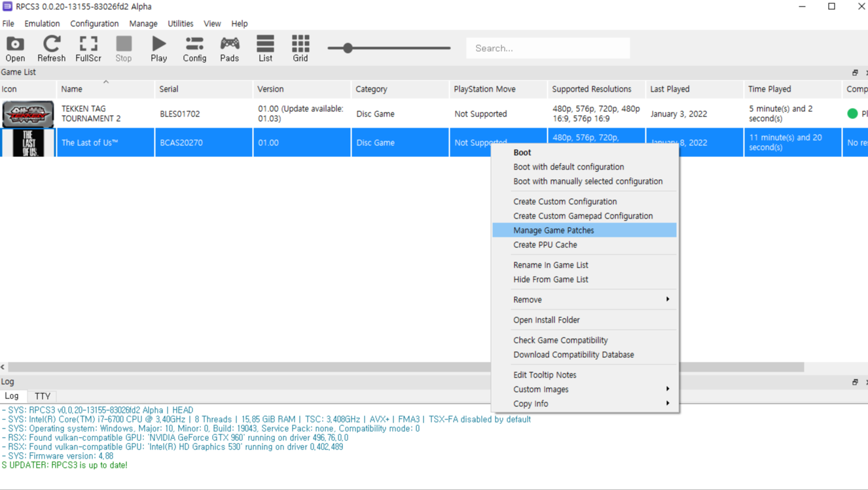Viewport: 868px width, 490px height.
Task: Choose Hide From Game List
Action: (x=585, y=279)
